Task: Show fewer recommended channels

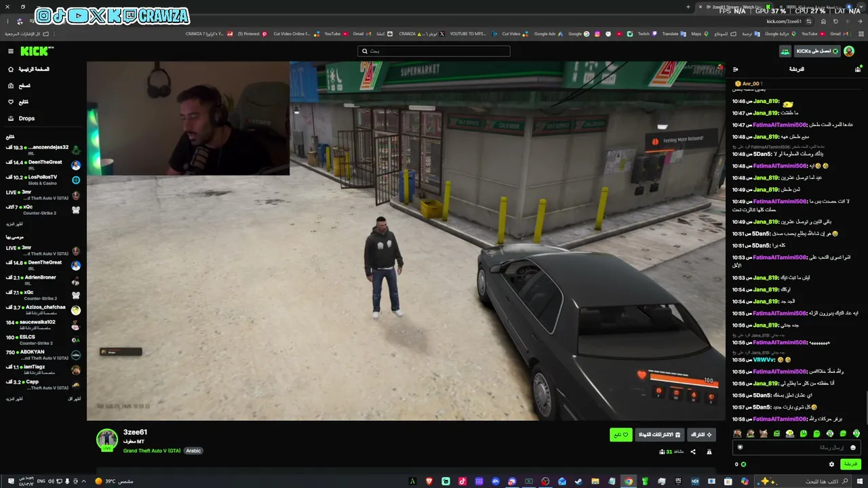Action: tap(75, 399)
